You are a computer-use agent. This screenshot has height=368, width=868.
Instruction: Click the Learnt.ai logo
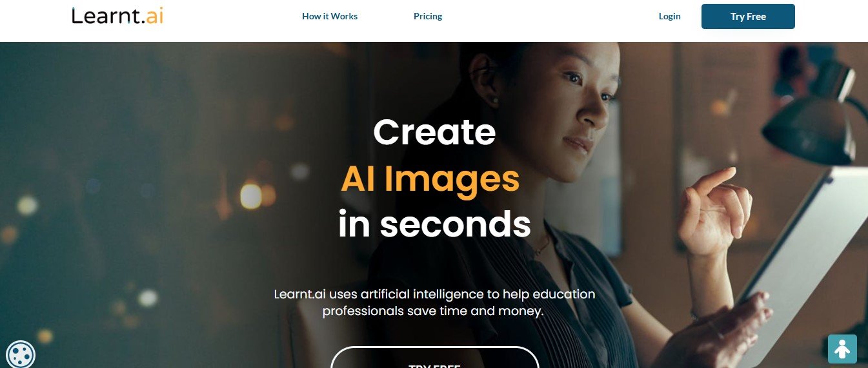click(117, 15)
